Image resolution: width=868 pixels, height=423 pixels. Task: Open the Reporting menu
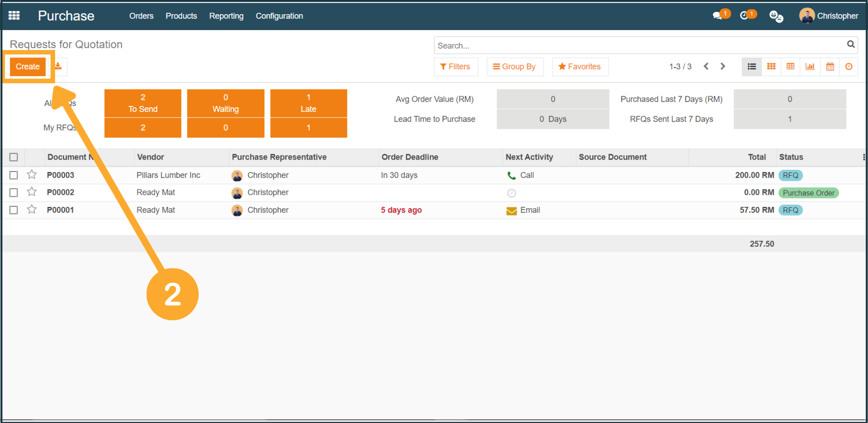click(226, 16)
